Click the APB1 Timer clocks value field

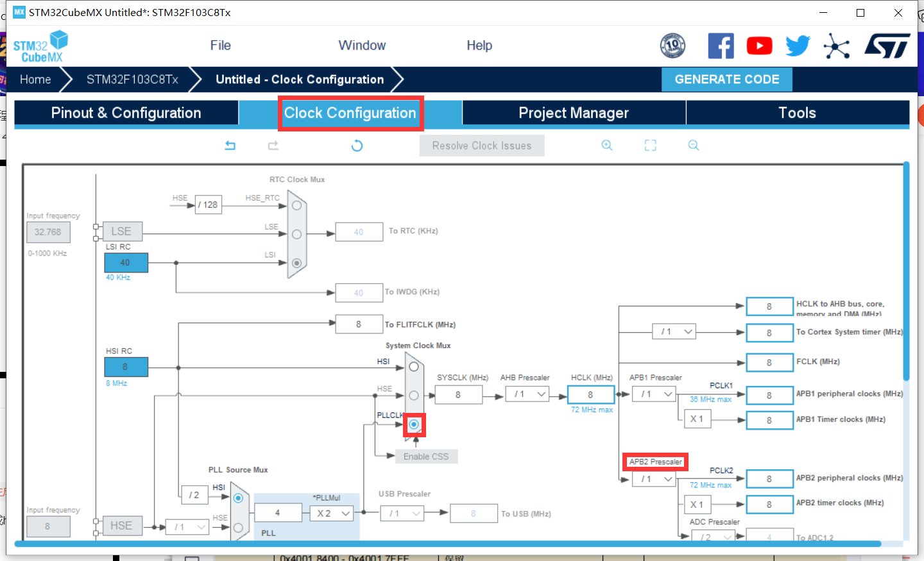(769, 420)
